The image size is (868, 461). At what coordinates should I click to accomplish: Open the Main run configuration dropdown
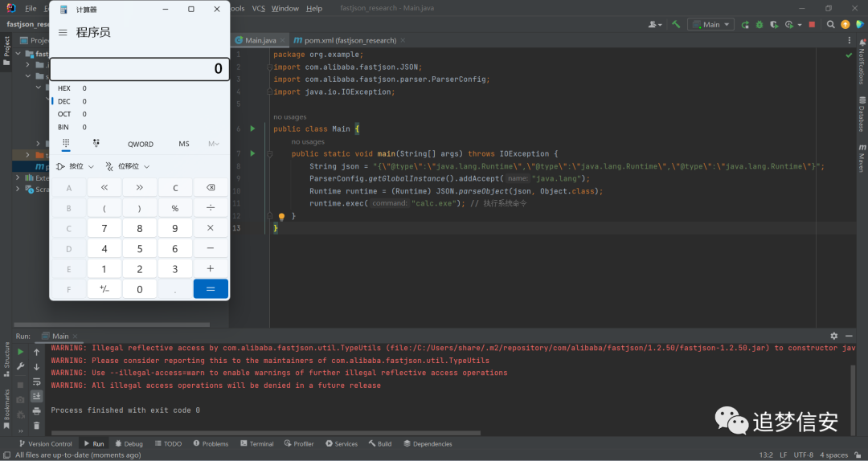[x=710, y=24]
